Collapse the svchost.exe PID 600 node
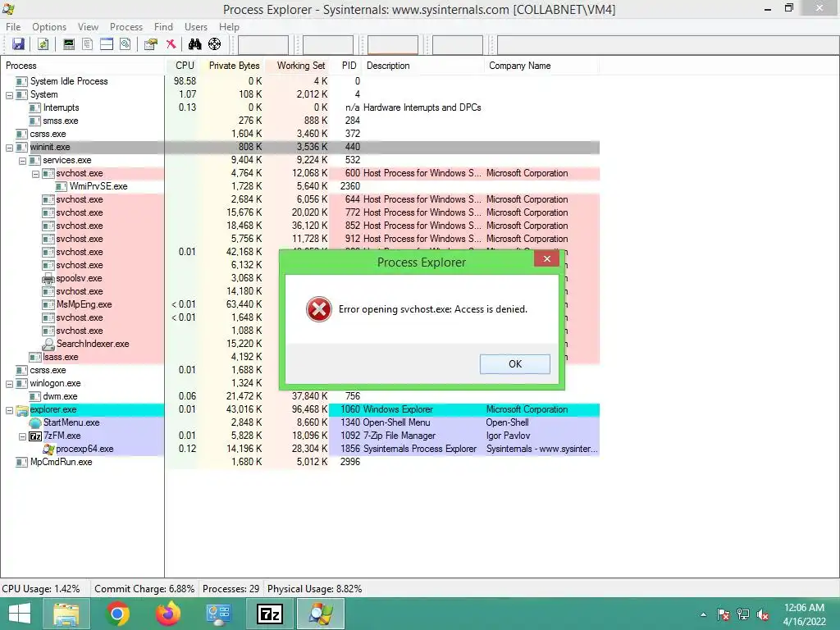The image size is (840, 630). pyautogui.click(x=35, y=174)
